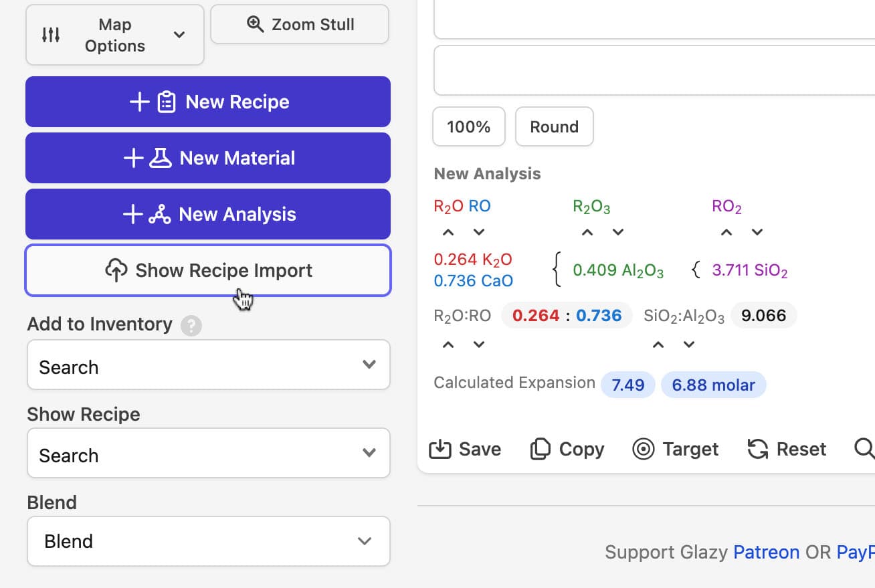Expand Map Options using its chevron
Viewport: 875px width, 588px height.
179,35
